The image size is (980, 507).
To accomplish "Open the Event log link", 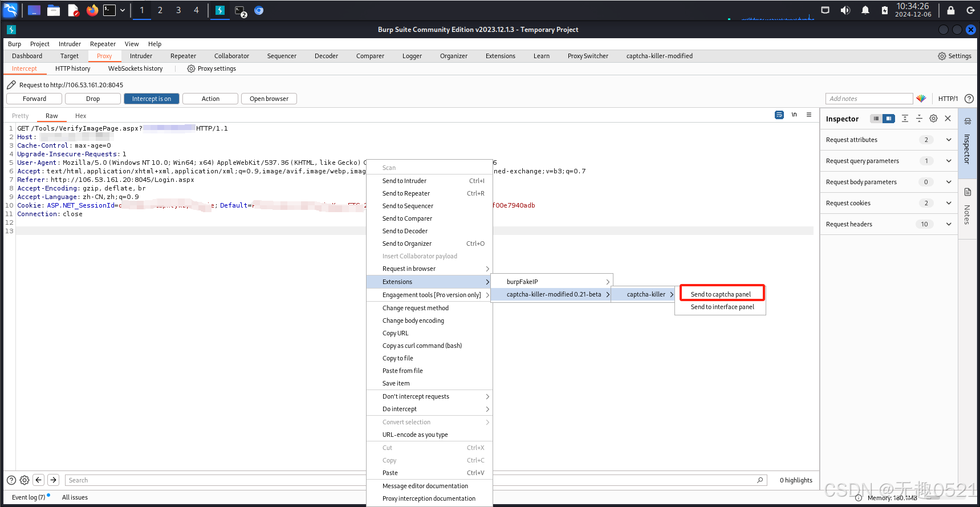I will point(29,497).
